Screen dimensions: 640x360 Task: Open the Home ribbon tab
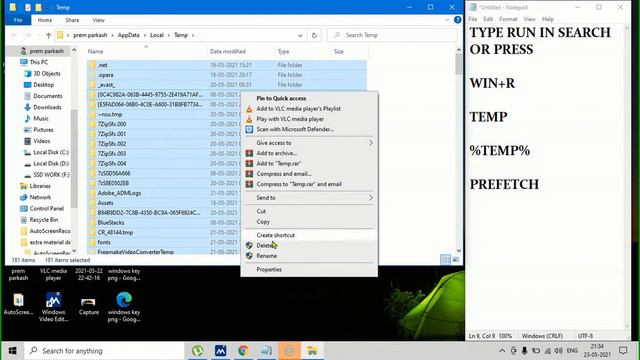pos(44,20)
